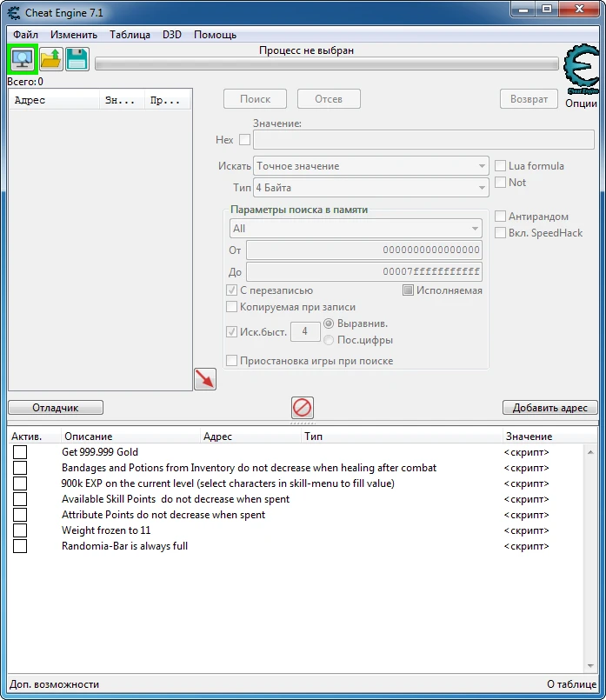This screenshot has width=606, height=700.
Task: Click the Зн... column header in results list
Action: (122, 101)
